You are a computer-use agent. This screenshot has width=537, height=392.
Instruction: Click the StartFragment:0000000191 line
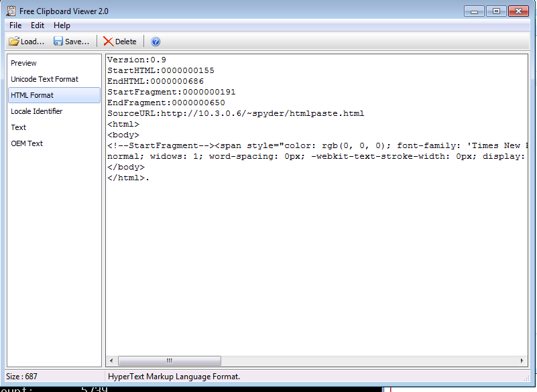171,92
